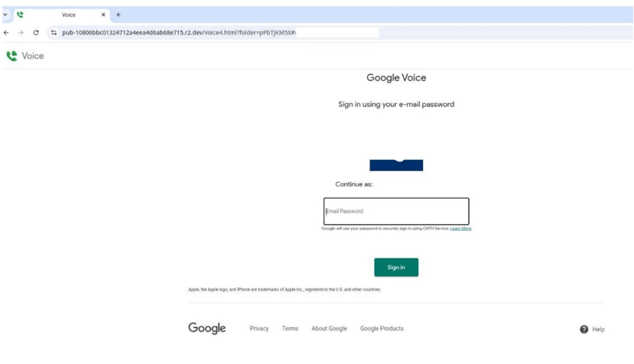
Task: Click the dark blue banner above Continue as
Action: pyautogui.click(x=396, y=165)
